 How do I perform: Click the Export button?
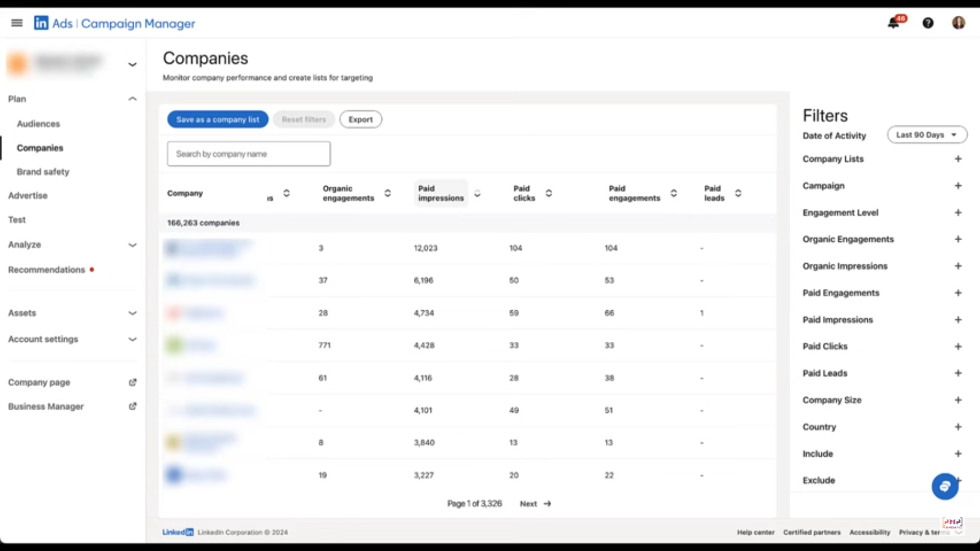pyautogui.click(x=360, y=119)
